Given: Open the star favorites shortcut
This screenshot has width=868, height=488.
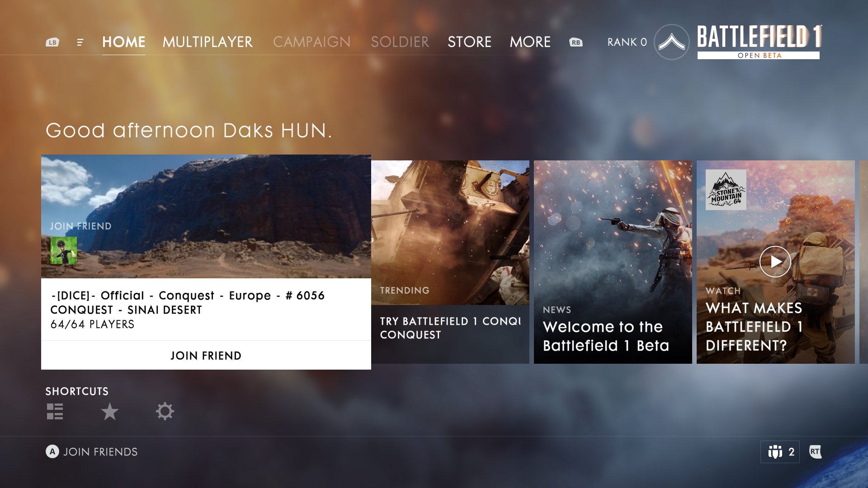Looking at the screenshot, I should (109, 411).
